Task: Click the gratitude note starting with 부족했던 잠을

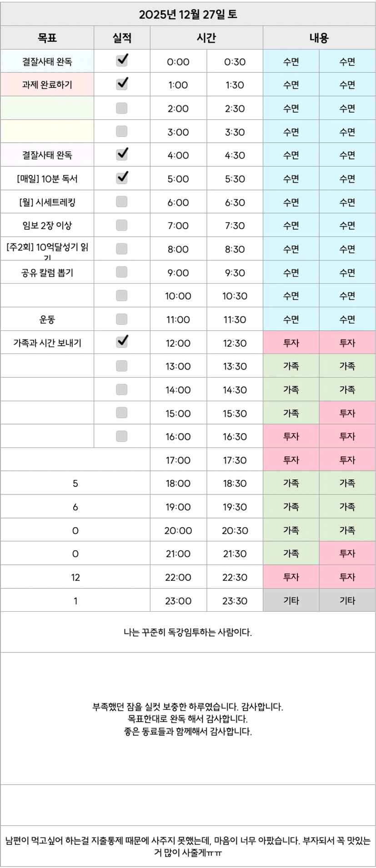Action: coord(188,719)
